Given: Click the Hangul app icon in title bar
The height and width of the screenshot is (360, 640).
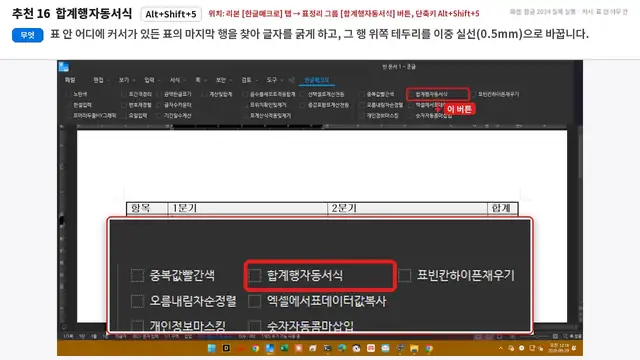Looking at the screenshot, I should coord(64,67).
